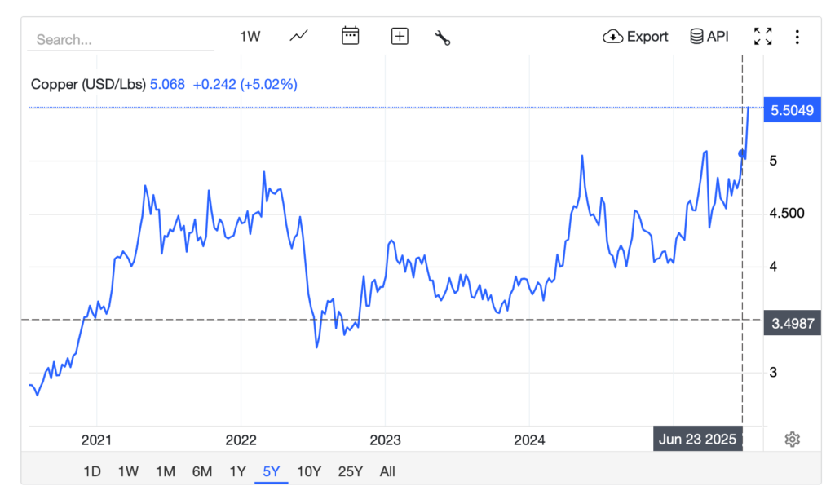Toggle fullscreen chart view
The image size is (835, 504).
pyautogui.click(x=762, y=37)
